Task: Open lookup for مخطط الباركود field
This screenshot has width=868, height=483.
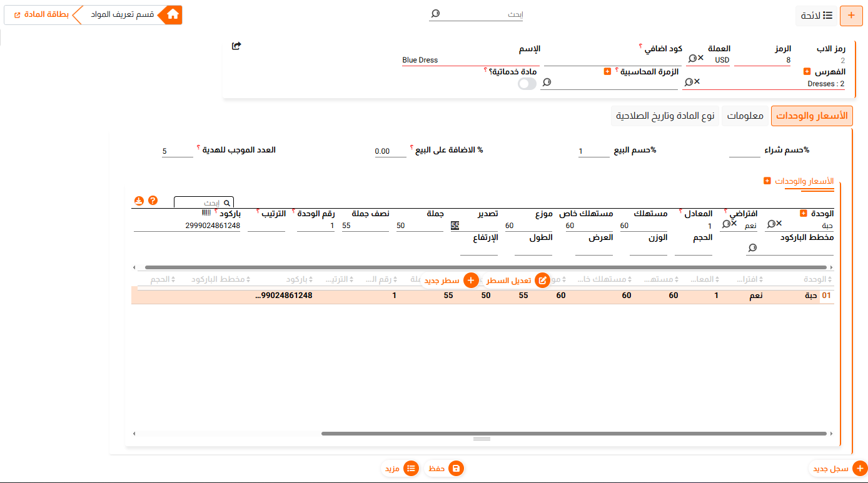Action: click(752, 248)
